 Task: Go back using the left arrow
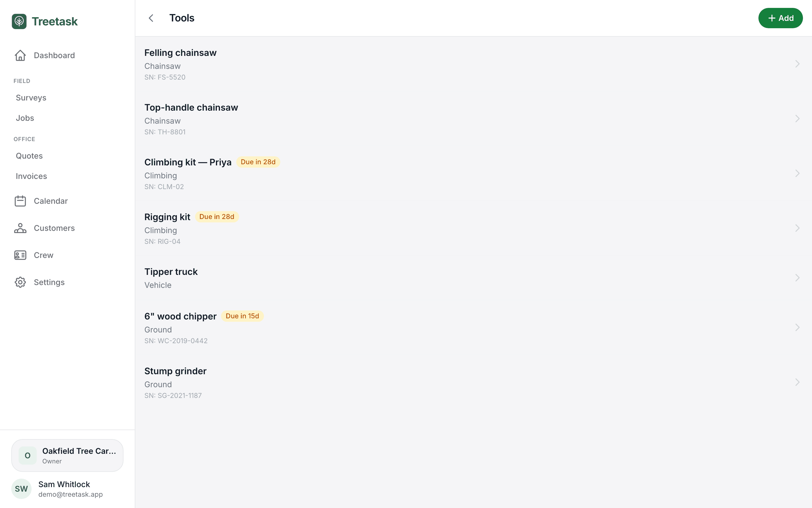tap(151, 18)
